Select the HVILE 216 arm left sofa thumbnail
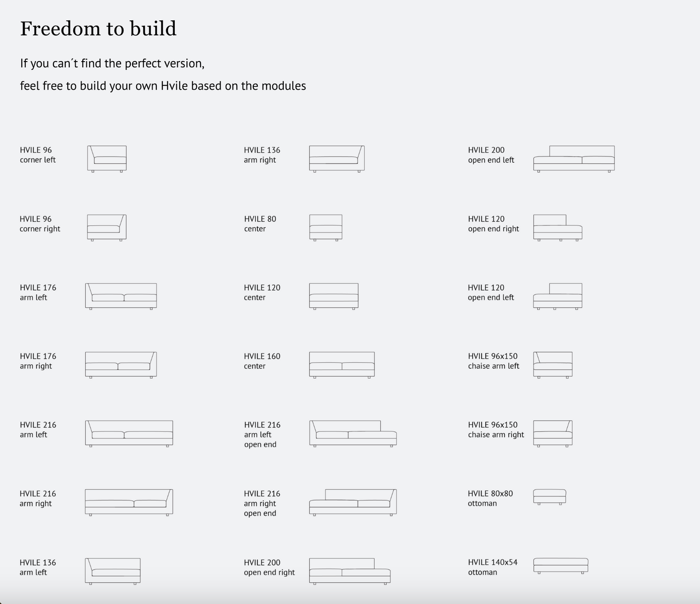 click(x=129, y=434)
